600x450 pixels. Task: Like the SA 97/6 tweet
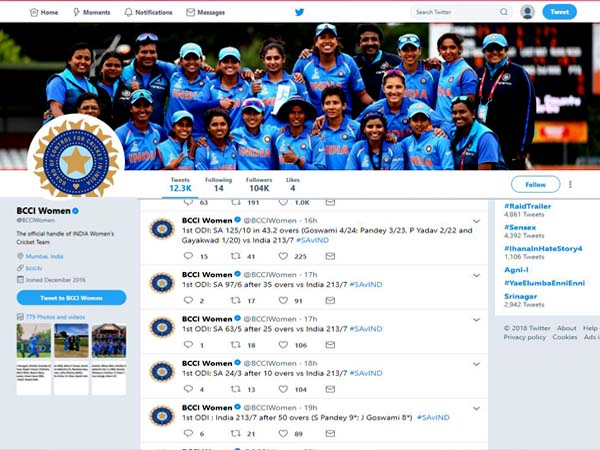(283, 300)
